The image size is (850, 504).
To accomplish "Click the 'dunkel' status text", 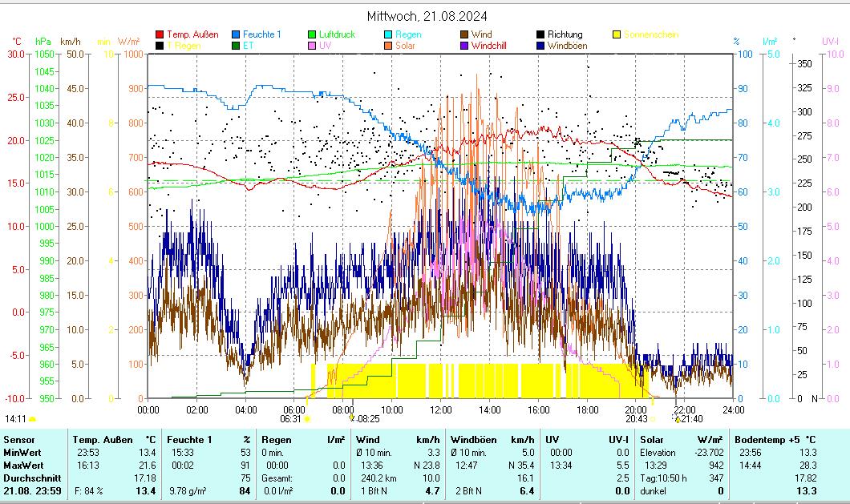I will (654, 491).
